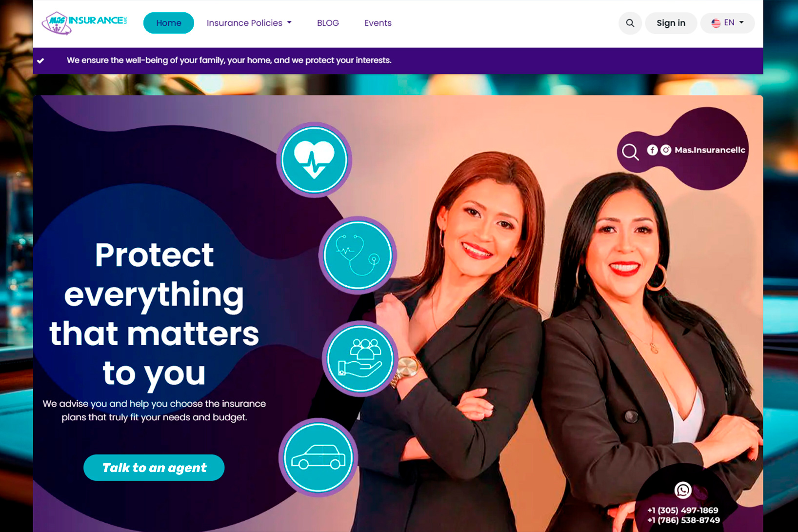Go to the Home tab
This screenshot has height=532, width=798.
169,23
